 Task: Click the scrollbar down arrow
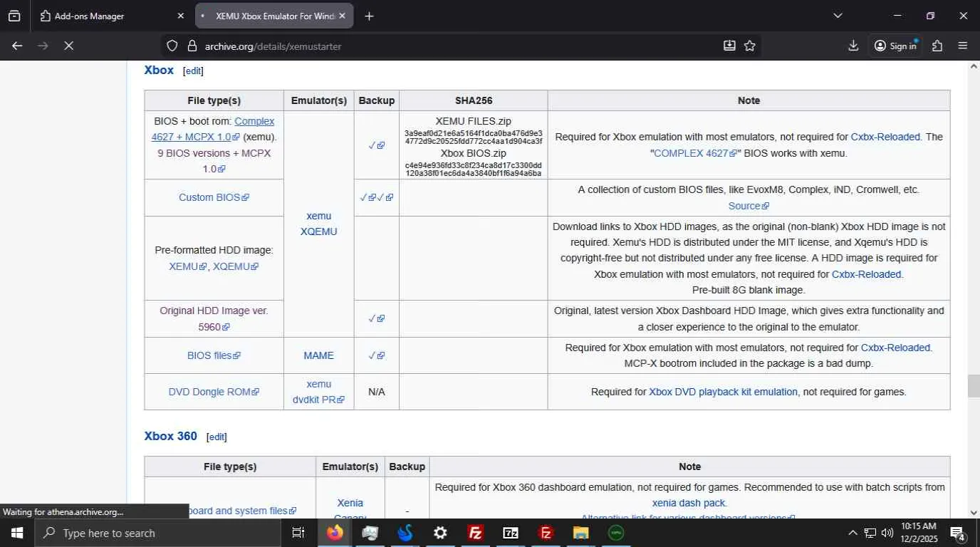974,512
